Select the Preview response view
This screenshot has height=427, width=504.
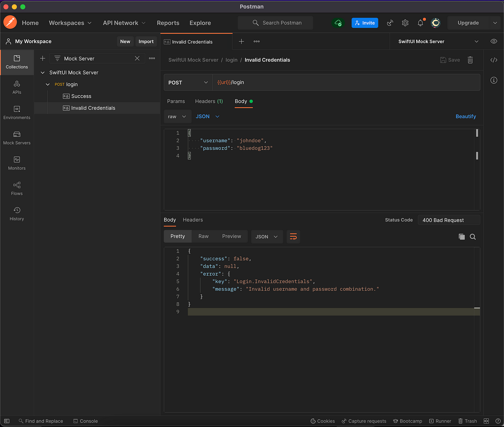[231, 236]
